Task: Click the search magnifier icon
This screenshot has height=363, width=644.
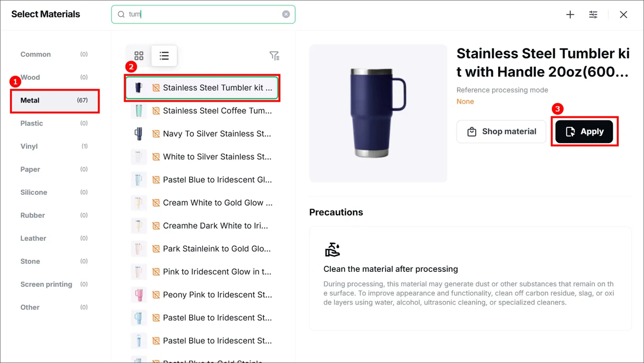Action: [x=121, y=14]
